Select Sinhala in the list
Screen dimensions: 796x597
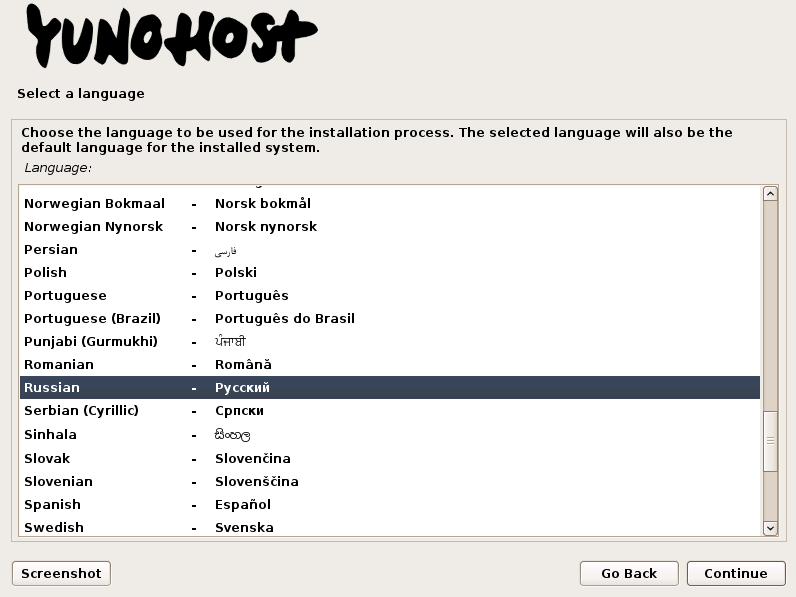coord(389,435)
